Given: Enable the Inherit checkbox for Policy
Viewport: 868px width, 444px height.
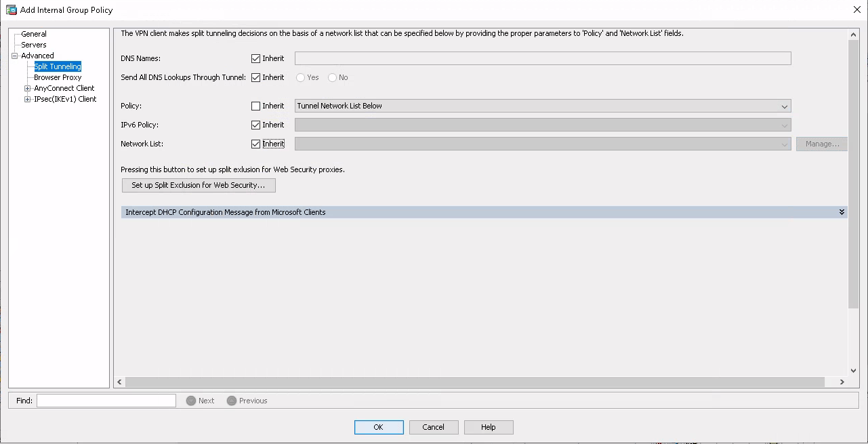Looking at the screenshot, I should click(255, 106).
